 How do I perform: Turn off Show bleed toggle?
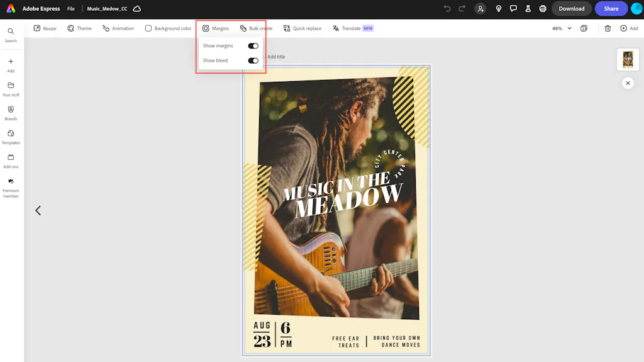[x=253, y=60]
